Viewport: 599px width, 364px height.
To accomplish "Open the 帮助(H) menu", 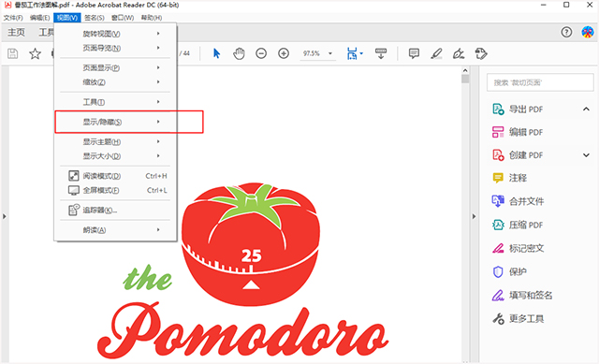I will (x=152, y=18).
